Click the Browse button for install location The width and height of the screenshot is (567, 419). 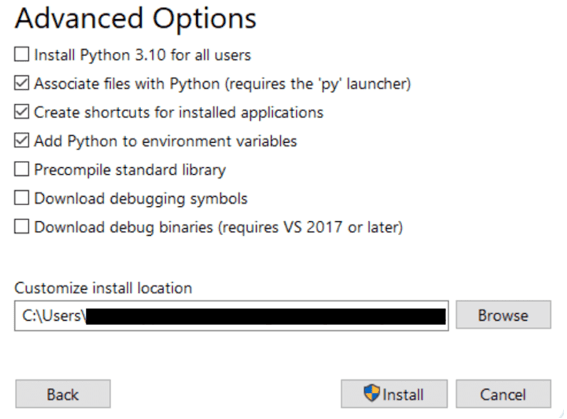[503, 315]
